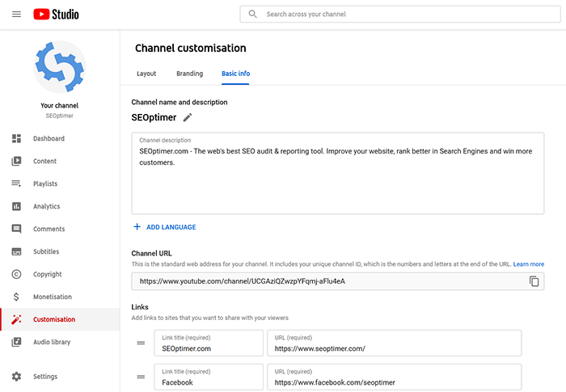Click the SEOptimer channel avatar
This screenshot has height=392, width=566.
pyautogui.click(x=60, y=67)
